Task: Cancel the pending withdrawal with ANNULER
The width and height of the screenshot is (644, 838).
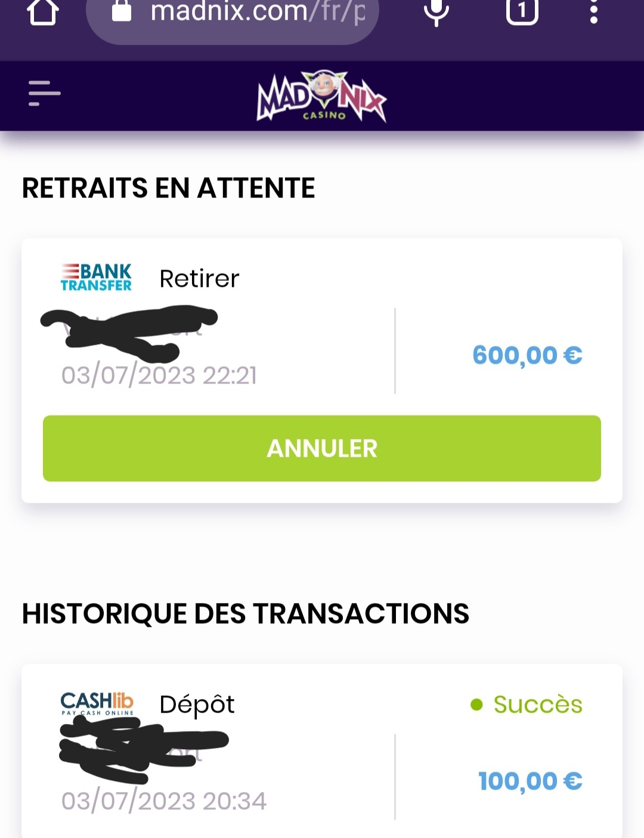Action: pyautogui.click(x=322, y=449)
